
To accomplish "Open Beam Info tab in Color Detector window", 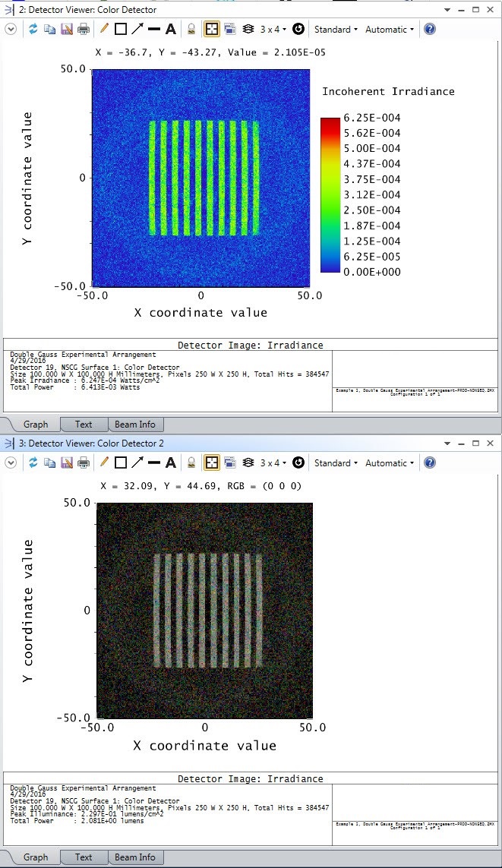I will [135, 424].
